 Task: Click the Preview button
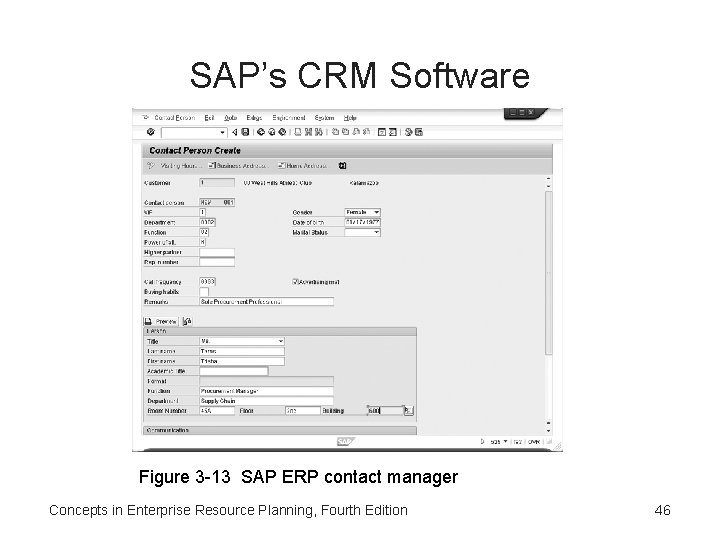[x=161, y=321]
